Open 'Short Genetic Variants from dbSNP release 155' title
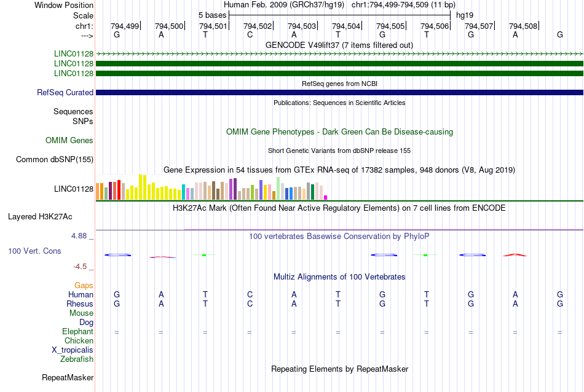Image resolution: width=584 pixels, height=392 pixels. pyautogui.click(x=339, y=151)
